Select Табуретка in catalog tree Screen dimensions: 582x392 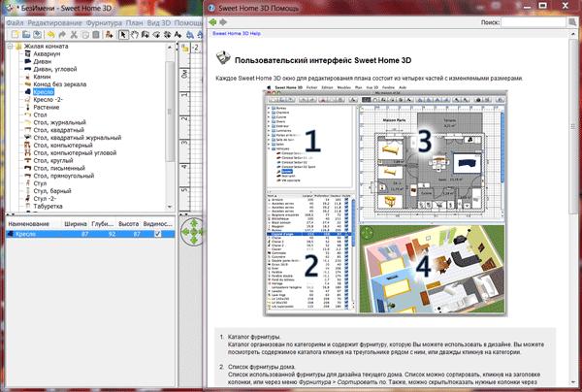(x=48, y=207)
